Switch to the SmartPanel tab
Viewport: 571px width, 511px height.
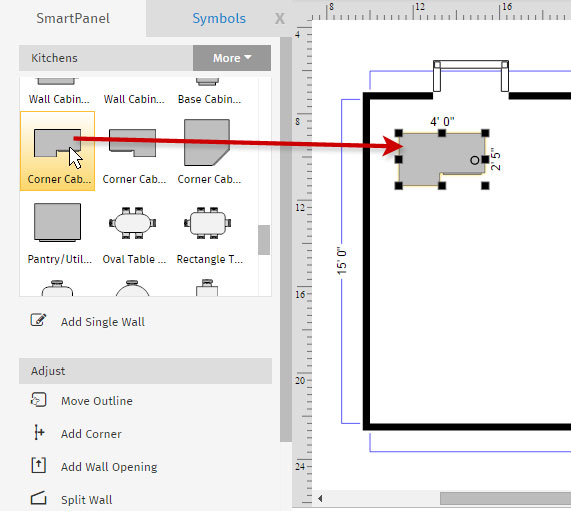(x=73, y=18)
